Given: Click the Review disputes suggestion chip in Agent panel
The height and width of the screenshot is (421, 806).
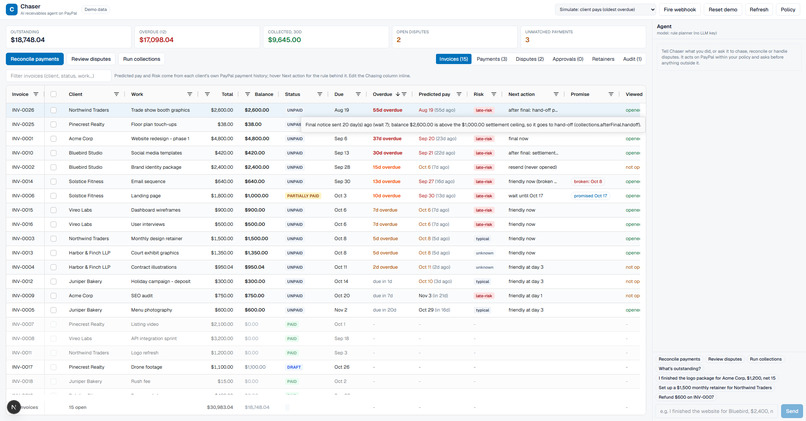Looking at the screenshot, I should pyautogui.click(x=725, y=359).
